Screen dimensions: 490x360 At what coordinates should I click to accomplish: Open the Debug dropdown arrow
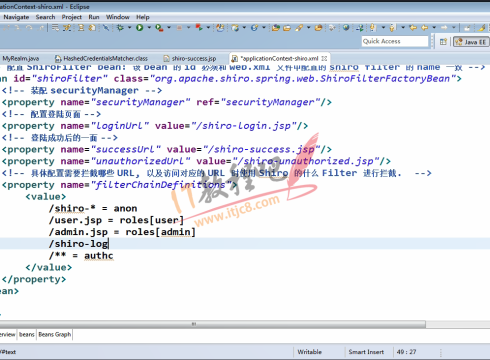coord(129,27)
